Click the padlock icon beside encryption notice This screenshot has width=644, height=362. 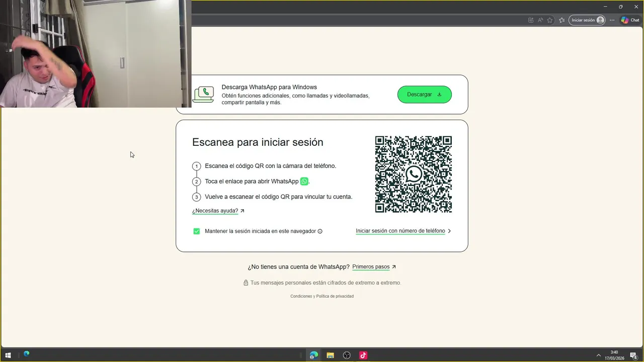pyautogui.click(x=246, y=283)
